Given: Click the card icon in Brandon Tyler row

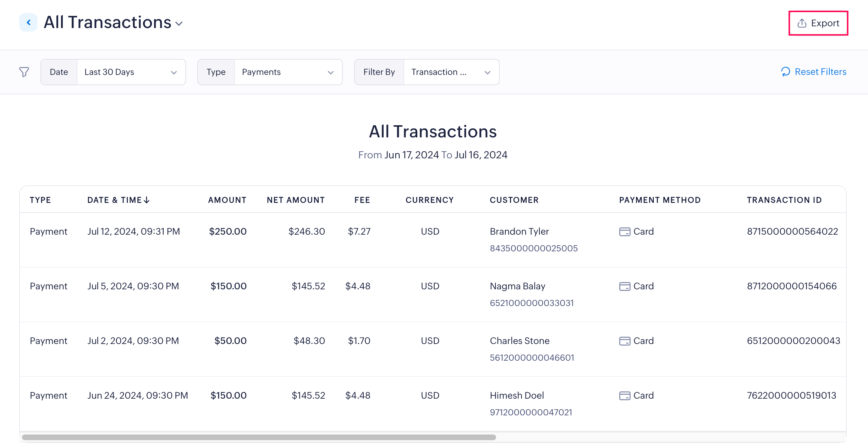Looking at the screenshot, I should point(625,232).
